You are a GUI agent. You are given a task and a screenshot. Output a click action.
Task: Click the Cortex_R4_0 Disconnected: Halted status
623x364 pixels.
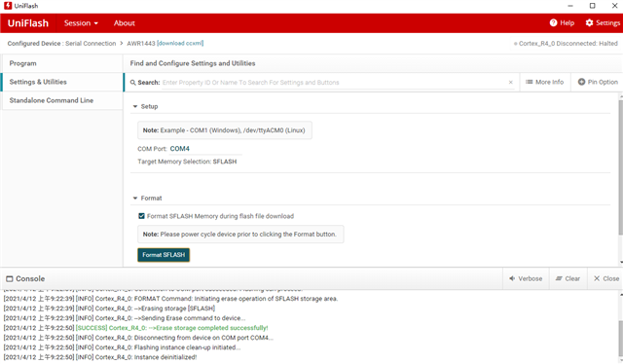coord(566,44)
